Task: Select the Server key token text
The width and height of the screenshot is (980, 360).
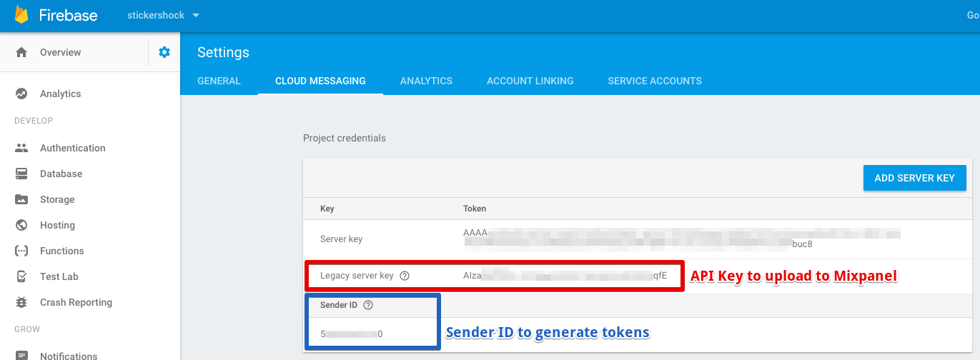Action: tap(679, 239)
